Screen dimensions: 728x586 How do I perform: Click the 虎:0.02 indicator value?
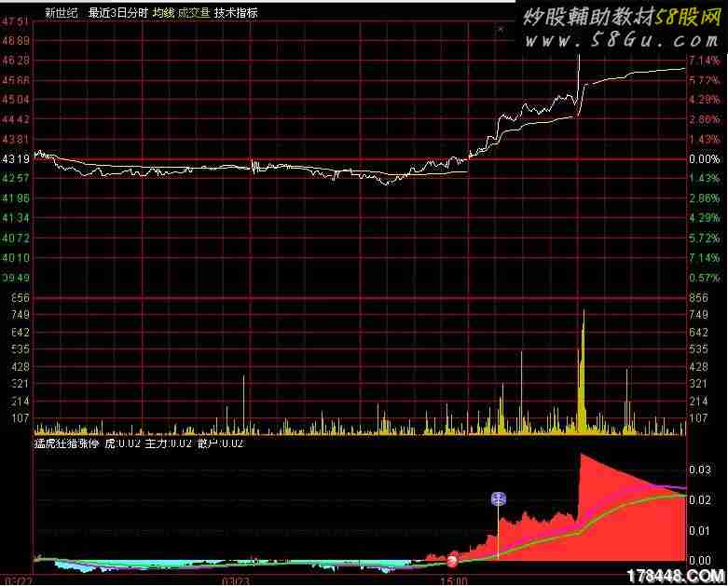pos(122,443)
